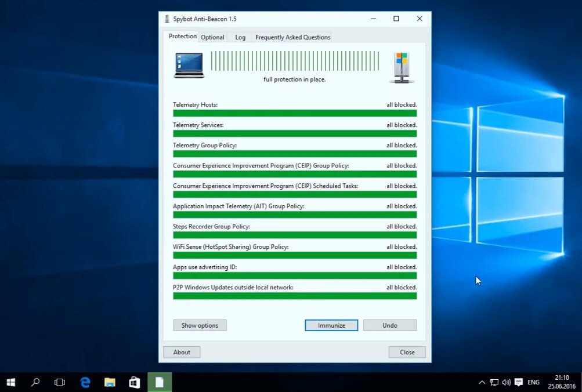Click the advertising ID green bar

coord(295,275)
